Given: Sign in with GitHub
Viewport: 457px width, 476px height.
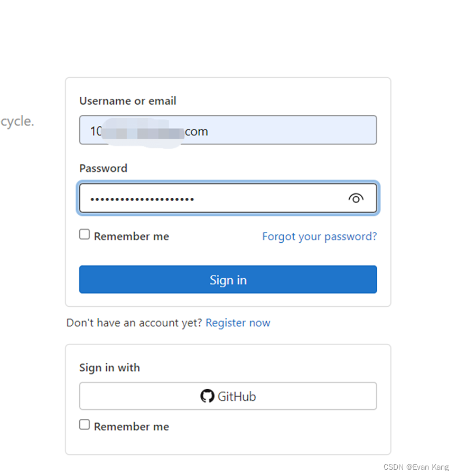Looking at the screenshot, I should tap(228, 396).
